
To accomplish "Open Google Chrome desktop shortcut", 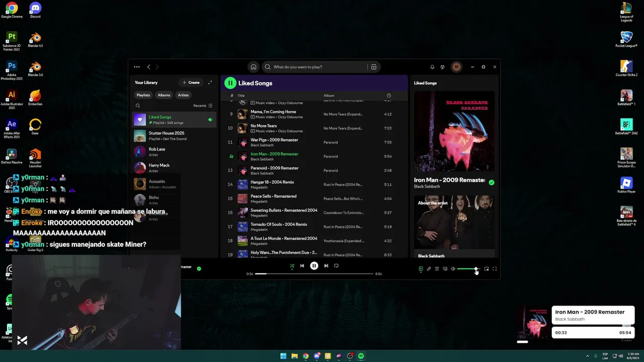I will tap(12, 10).
